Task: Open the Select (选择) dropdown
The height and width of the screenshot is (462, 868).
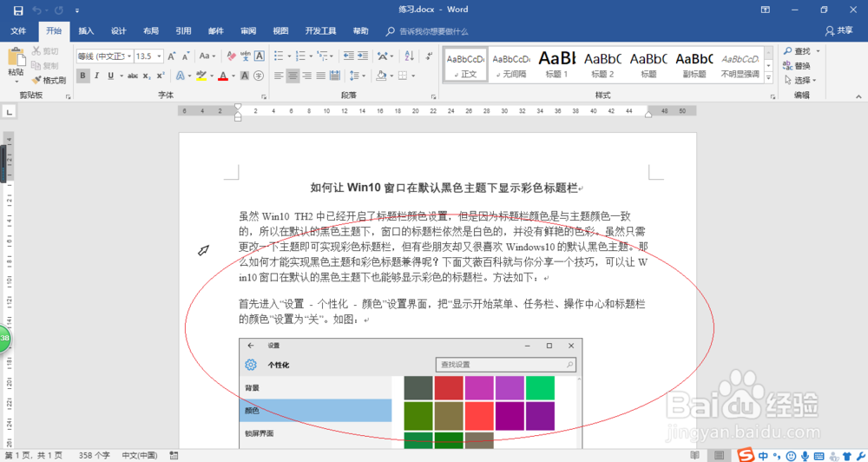Action: (800, 80)
